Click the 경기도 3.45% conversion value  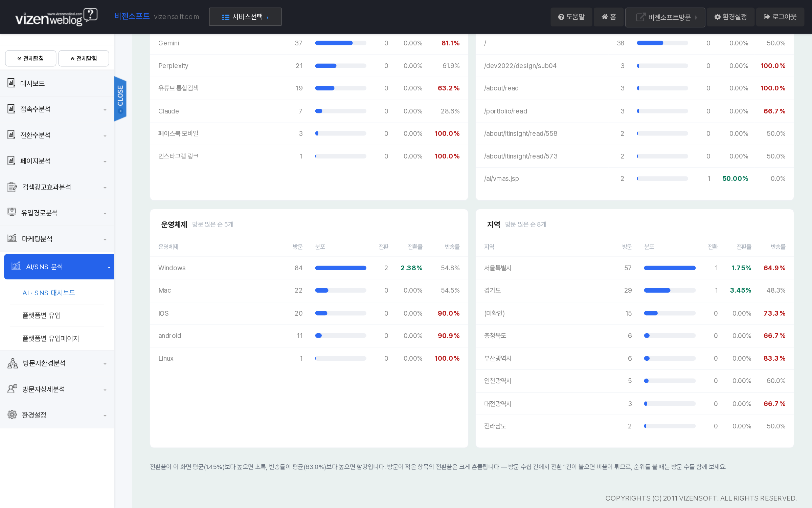click(741, 290)
